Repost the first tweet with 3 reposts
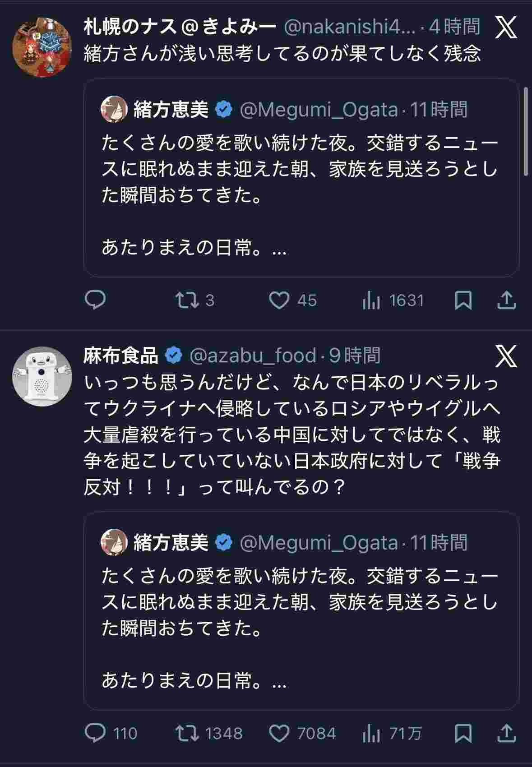 [x=187, y=300]
